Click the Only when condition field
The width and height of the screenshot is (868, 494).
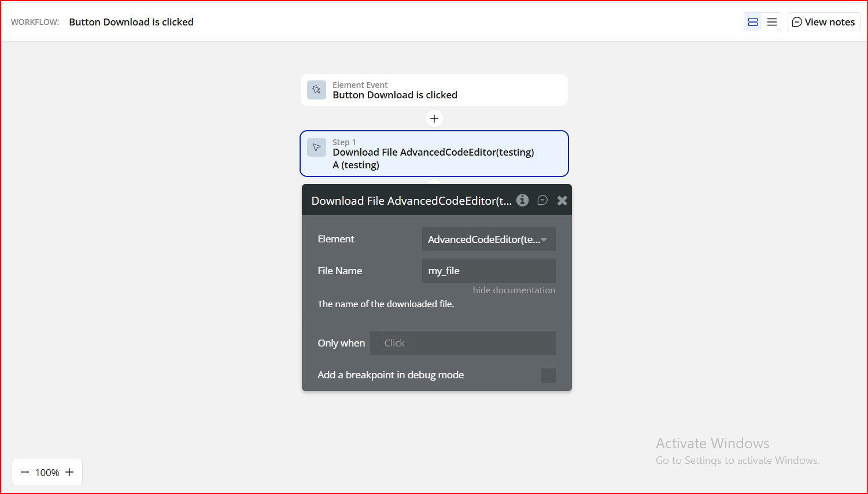(x=463, y=343)
